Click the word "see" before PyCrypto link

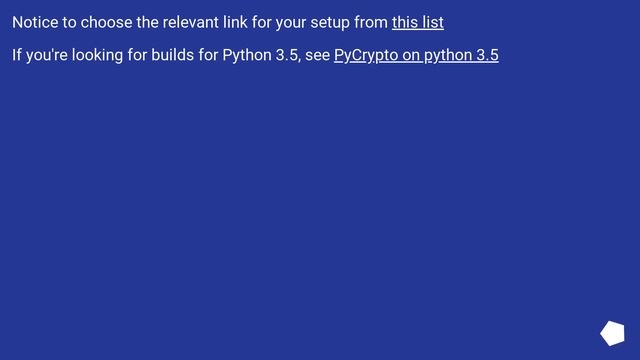coord(317,55)
